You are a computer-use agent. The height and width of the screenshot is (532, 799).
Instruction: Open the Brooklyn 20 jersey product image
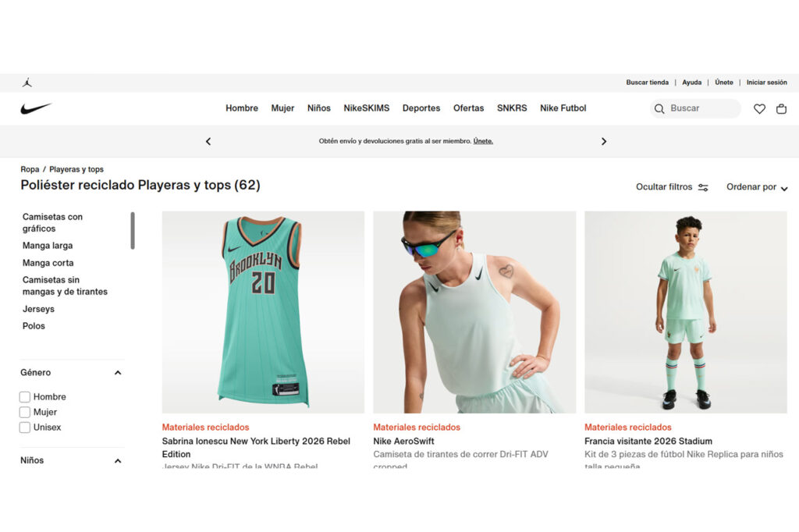(263, 312)
